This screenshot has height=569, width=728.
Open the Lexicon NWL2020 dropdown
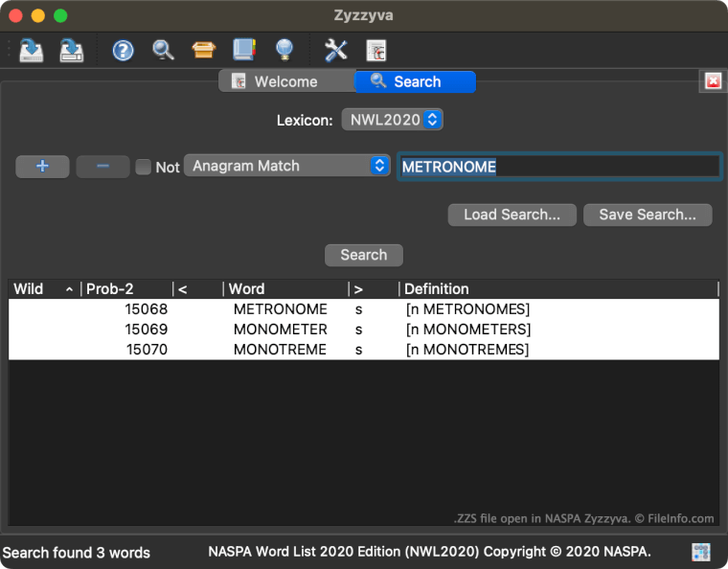[392, 120]
